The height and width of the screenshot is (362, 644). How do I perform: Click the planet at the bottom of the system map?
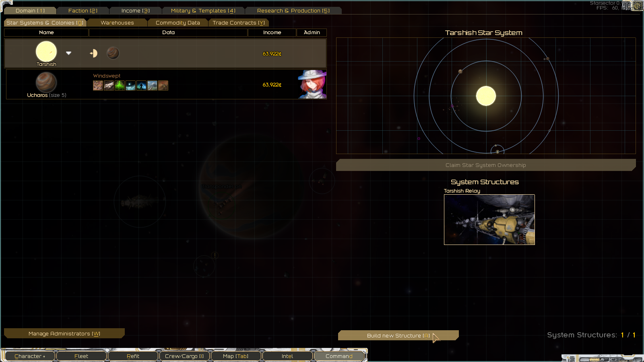coord(497,151)
